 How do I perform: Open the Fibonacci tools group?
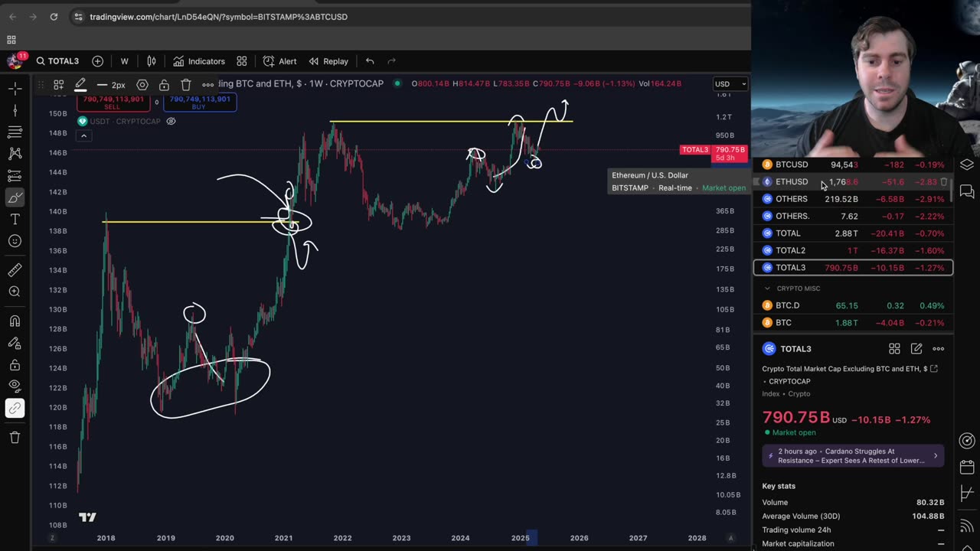click(x=15, y=132)
